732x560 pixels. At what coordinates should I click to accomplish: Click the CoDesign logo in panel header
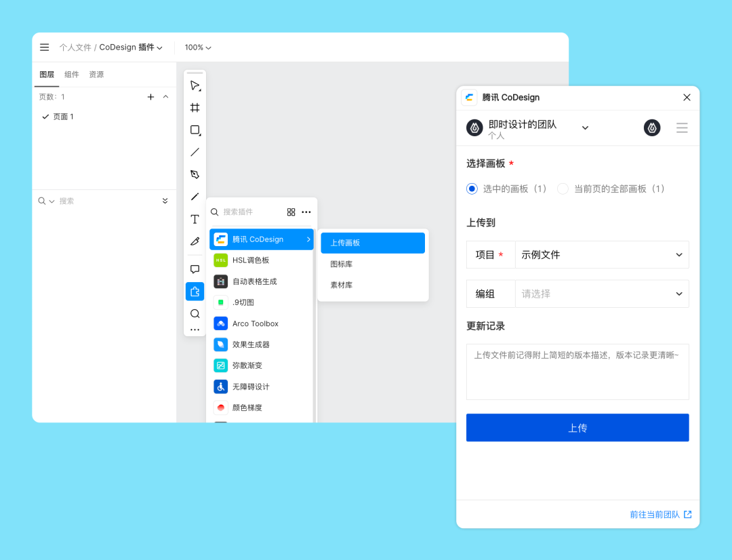(470, 97)
